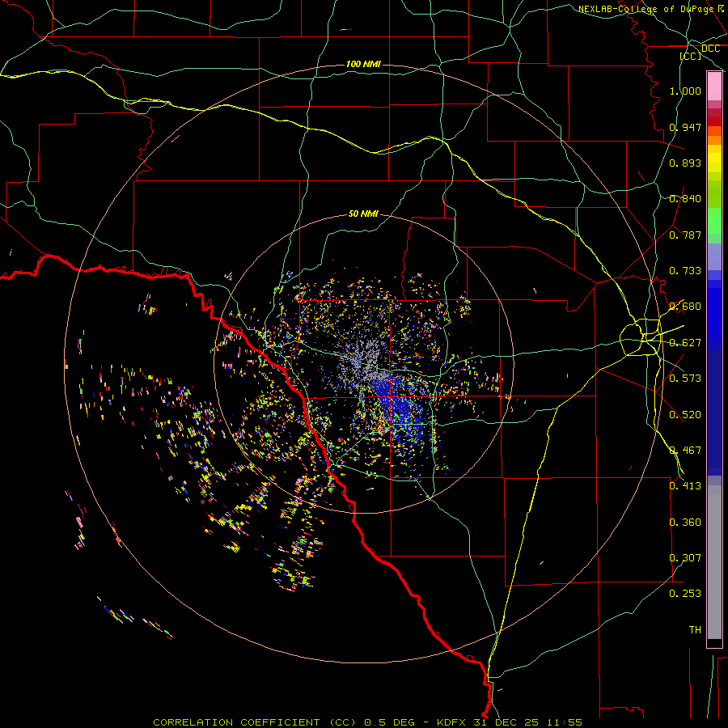
Task: Click the [CC] legend heading
Action: coord(691,56)
